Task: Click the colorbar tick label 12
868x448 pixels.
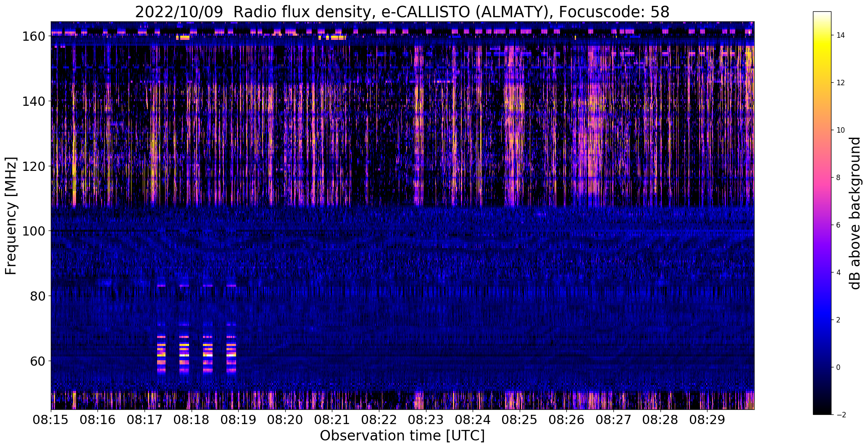Action: (841, 83)
